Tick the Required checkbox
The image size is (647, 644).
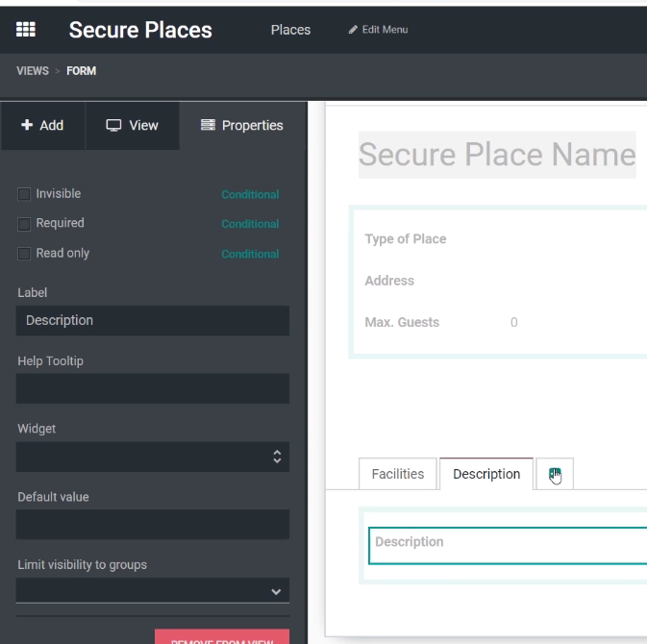pyautogui.click(x=24, y=224)
